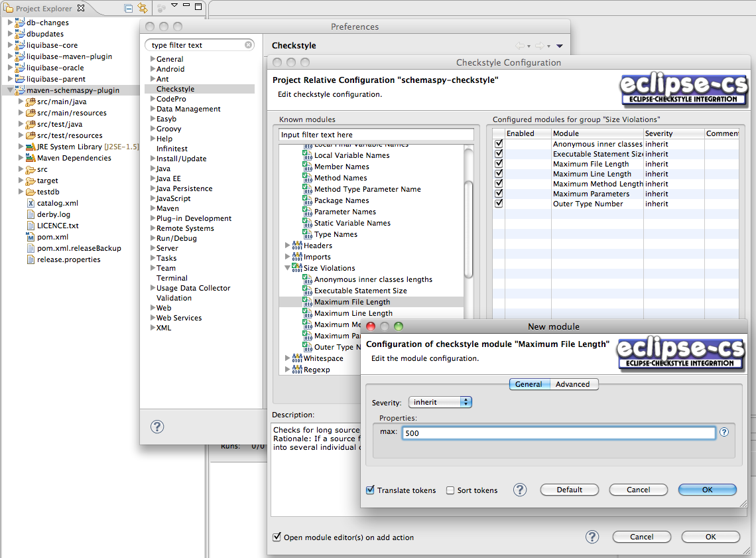Select the Member Names module icon
This screenshot has width=756, height=558.
pos(308,167)
